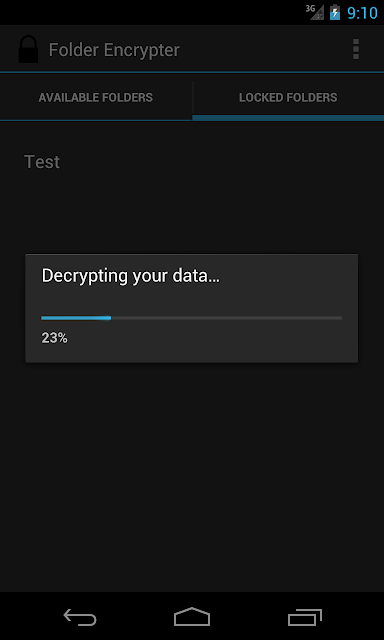Tap the Android back navigation button
Image resolution: width=384 pixels, height=640 pixels.
coord(80,617)
